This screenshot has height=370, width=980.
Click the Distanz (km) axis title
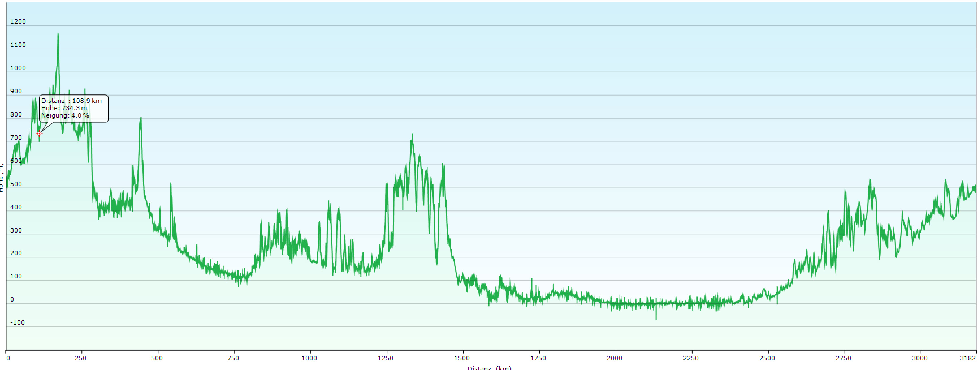click(x=489, y=368)
